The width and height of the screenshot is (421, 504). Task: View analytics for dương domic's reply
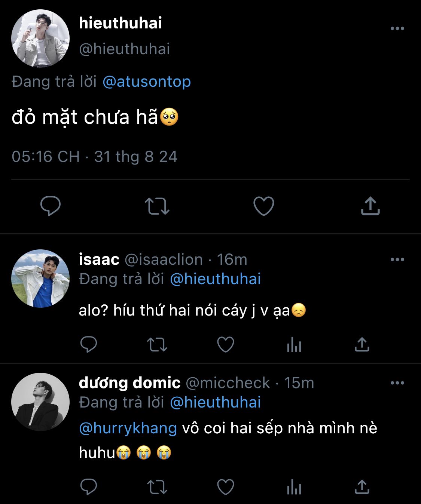pyautogui.click(x=294, y=487)
